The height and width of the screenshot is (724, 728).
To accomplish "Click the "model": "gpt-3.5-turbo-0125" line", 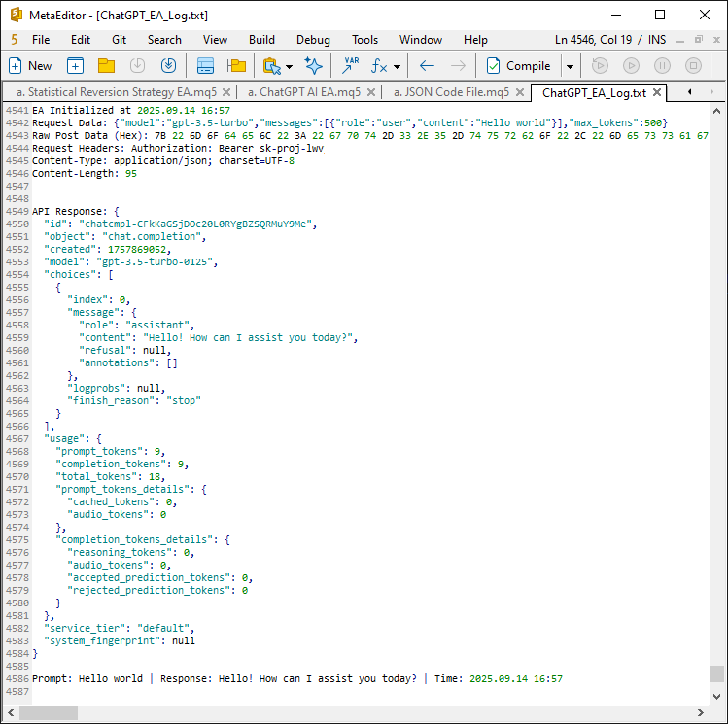I will (x=131, y=262).
